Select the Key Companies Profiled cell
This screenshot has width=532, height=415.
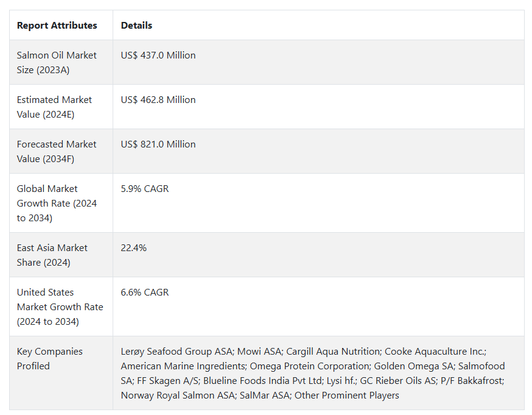[49, 358]
